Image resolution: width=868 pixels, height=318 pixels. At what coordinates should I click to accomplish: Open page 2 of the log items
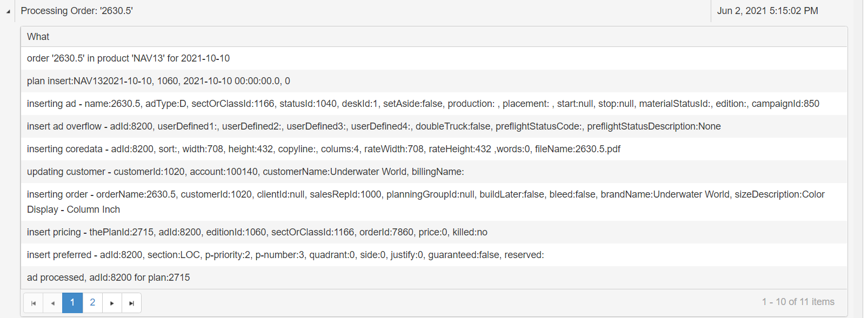click(x=92, y=303)
